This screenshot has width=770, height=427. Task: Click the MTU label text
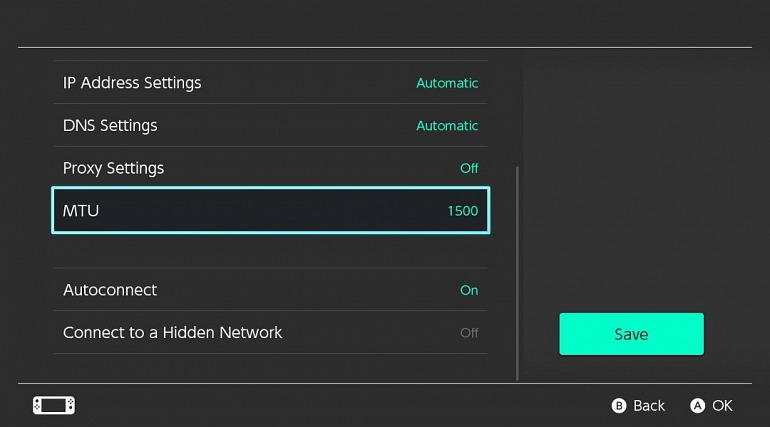pos(81,211)
